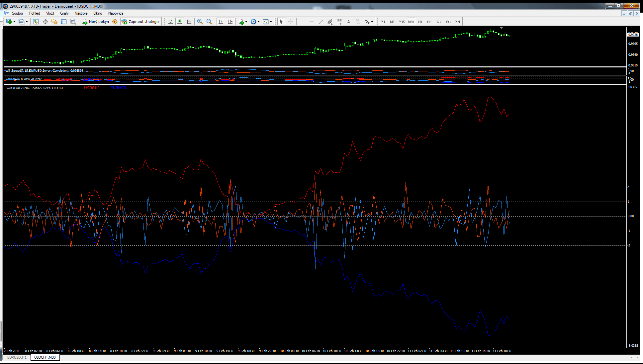Switch timeframe to M15

coord(402,22)
